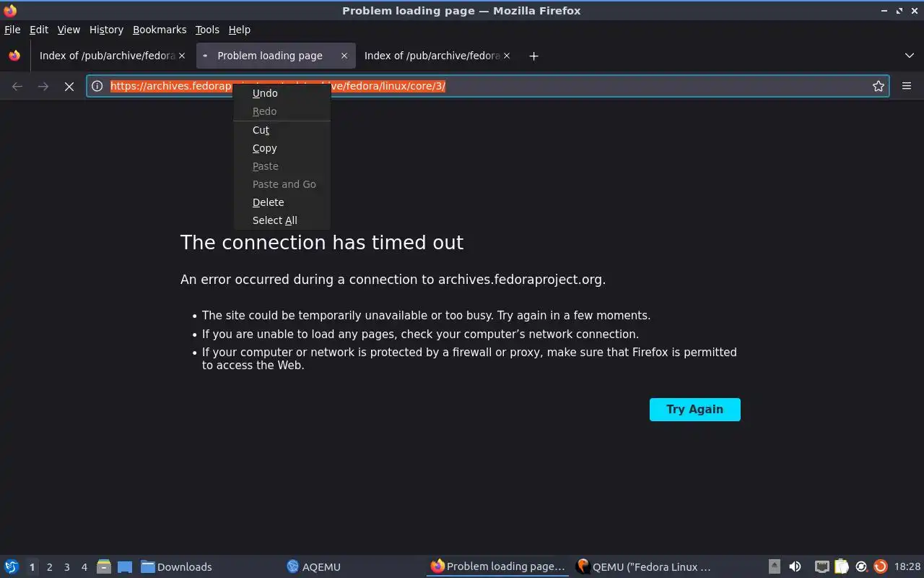Click the site information icon in address bar
Screen dimensions: 924x578
(97, 86)
